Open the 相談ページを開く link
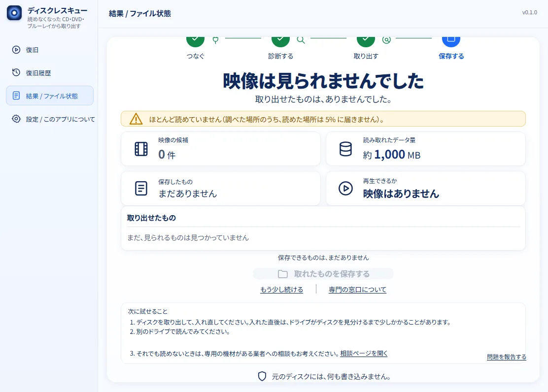The image size is (548, 392). tap(364, 353)
